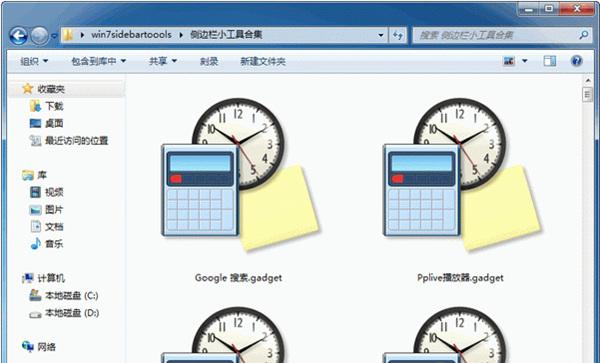Click the vertical scrollbar thumb
Image resolution: width=600 pixels, height=363 pixels.
pyautogui.click(x=588, y=94)
